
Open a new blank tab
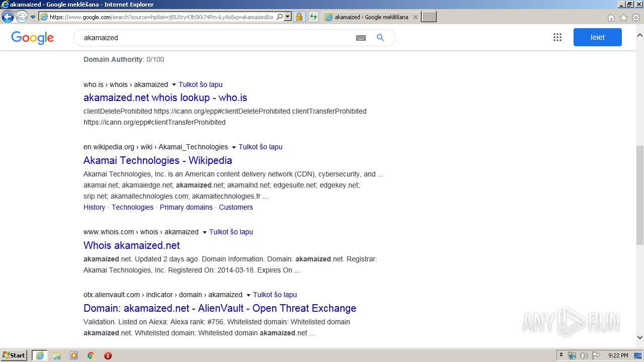(429, 17)
